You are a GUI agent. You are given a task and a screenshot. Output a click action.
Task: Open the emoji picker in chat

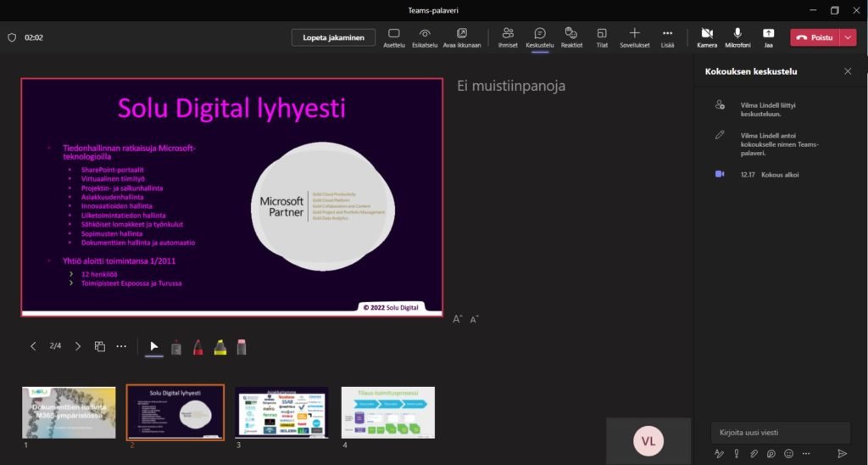pyautogui.click(x=788, y=454)
